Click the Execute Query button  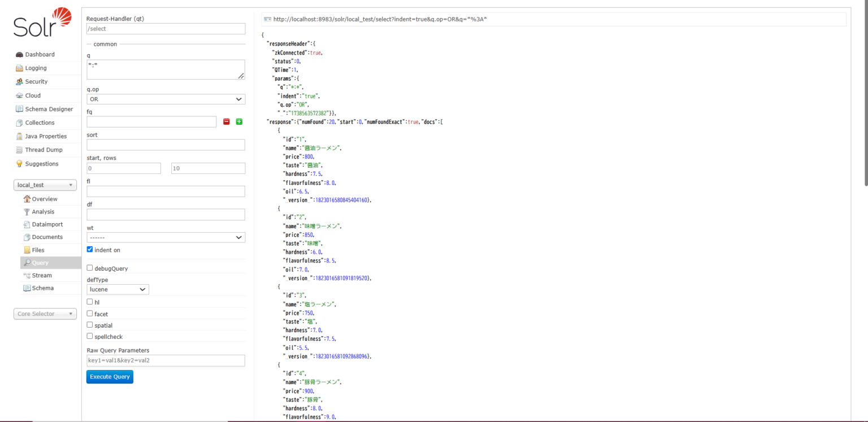coord(110,377)
